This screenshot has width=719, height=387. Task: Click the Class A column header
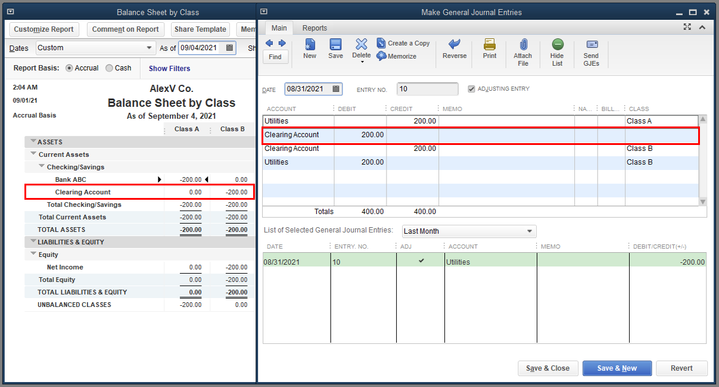pyautogui.click(x=187, y=129)
